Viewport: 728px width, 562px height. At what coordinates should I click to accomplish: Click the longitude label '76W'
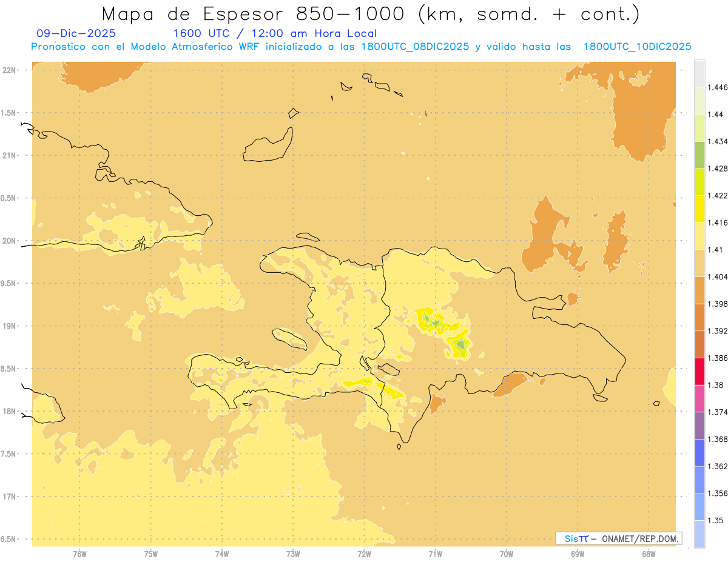click(79, 554)
